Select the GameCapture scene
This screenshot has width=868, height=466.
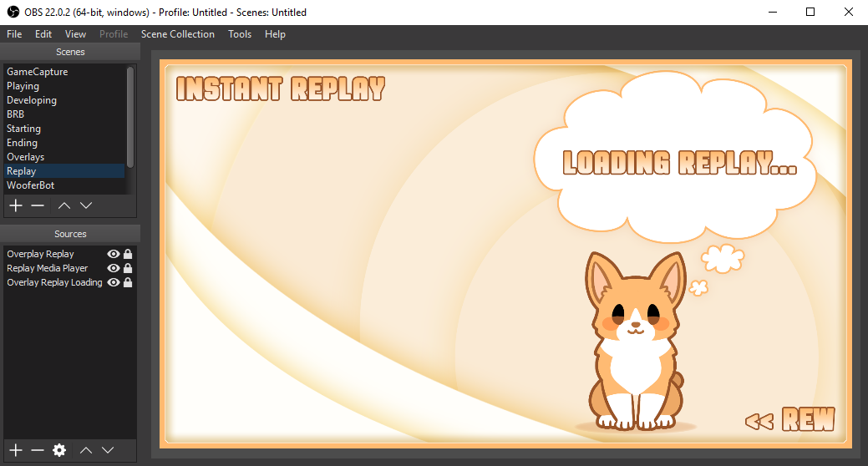click(65, 72)
